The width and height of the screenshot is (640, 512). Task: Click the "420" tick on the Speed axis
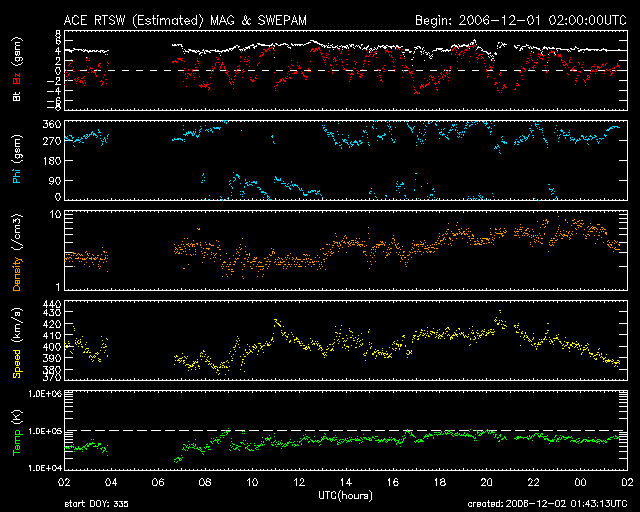coord(51,324)
